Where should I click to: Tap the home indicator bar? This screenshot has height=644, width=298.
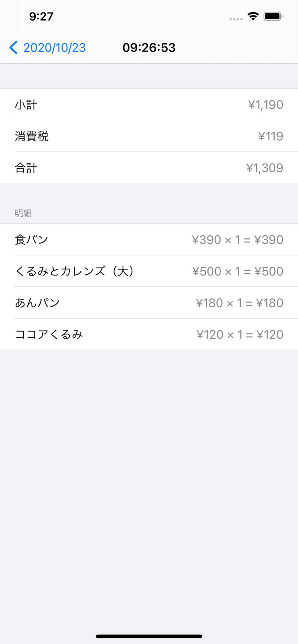click(x=149, y=636)
